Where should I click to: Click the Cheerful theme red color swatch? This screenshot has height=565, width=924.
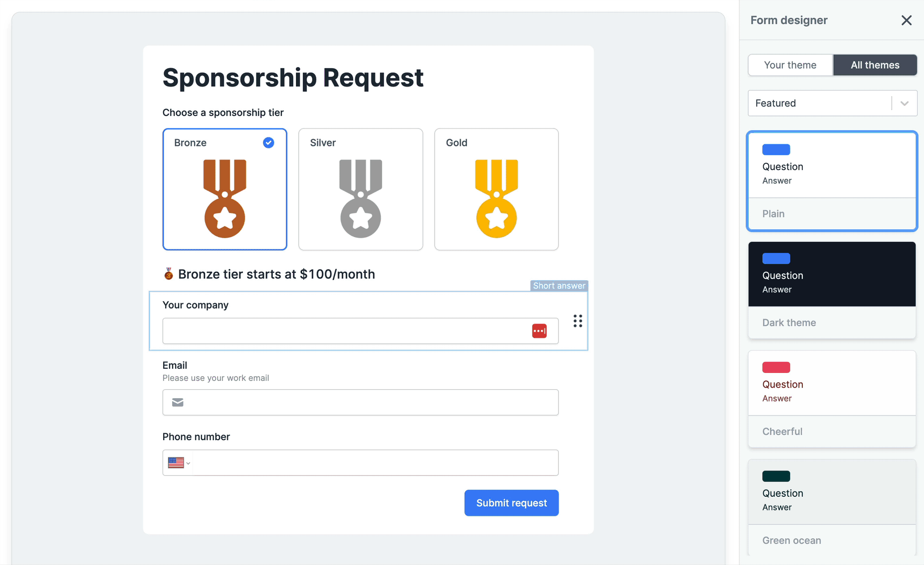click(x=776, y=367)
